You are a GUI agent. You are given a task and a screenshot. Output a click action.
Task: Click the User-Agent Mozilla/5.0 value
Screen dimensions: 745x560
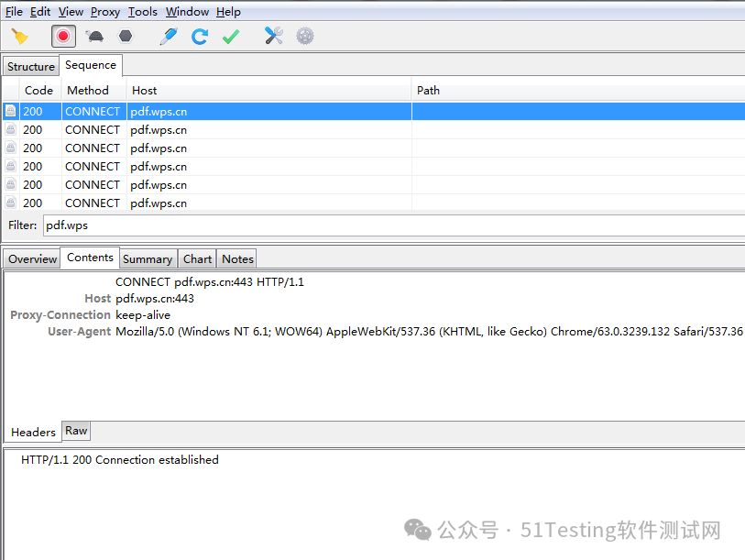click(429, 332)
